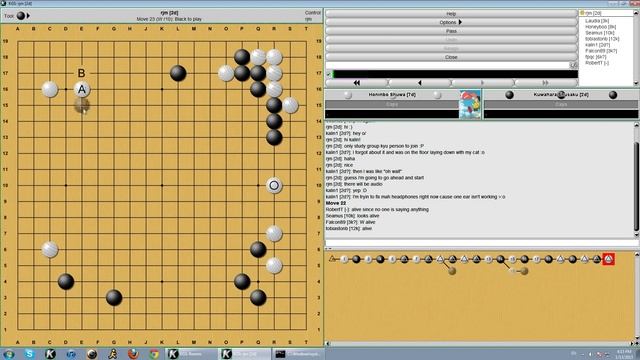Click the Close button in the game window
640x360 pixels.
(451, 57)
